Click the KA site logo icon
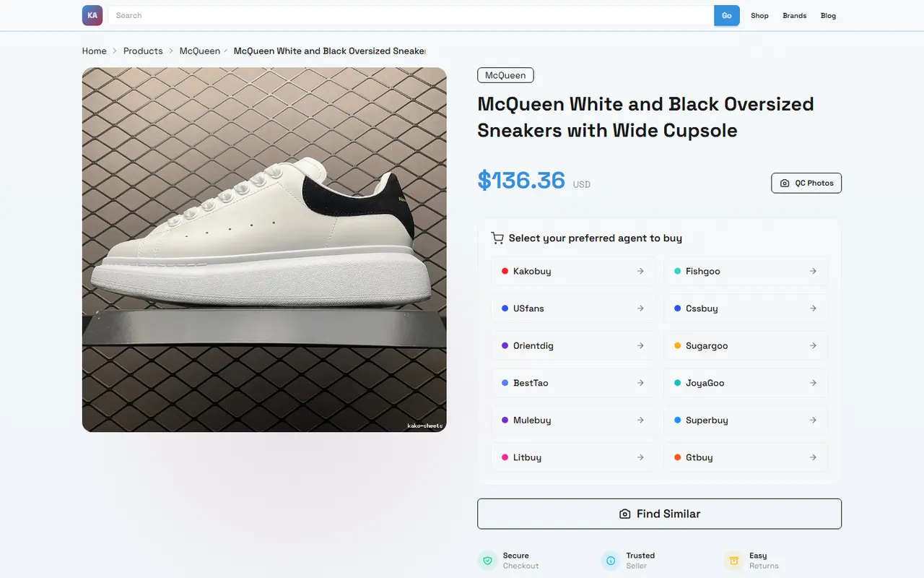Viewport: 924px width, 578px height. tap(92, 15)
